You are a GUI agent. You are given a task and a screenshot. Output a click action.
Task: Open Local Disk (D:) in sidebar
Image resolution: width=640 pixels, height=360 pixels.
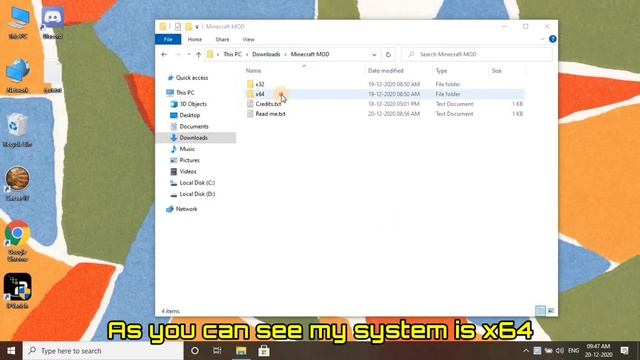[x=197, y=194]
